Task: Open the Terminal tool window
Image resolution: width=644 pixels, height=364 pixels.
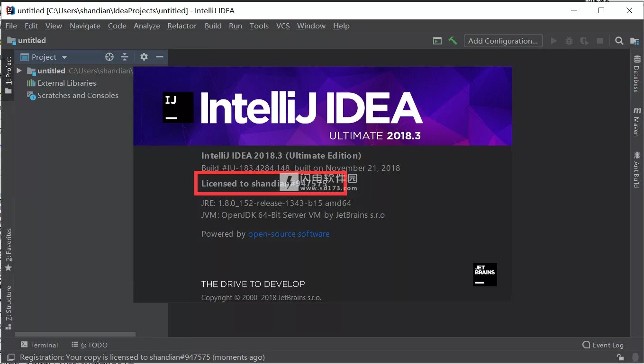Action: coord(39,345)
